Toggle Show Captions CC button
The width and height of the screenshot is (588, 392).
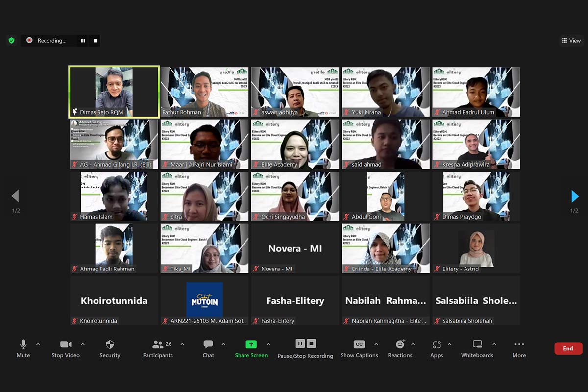coord(359,344)
